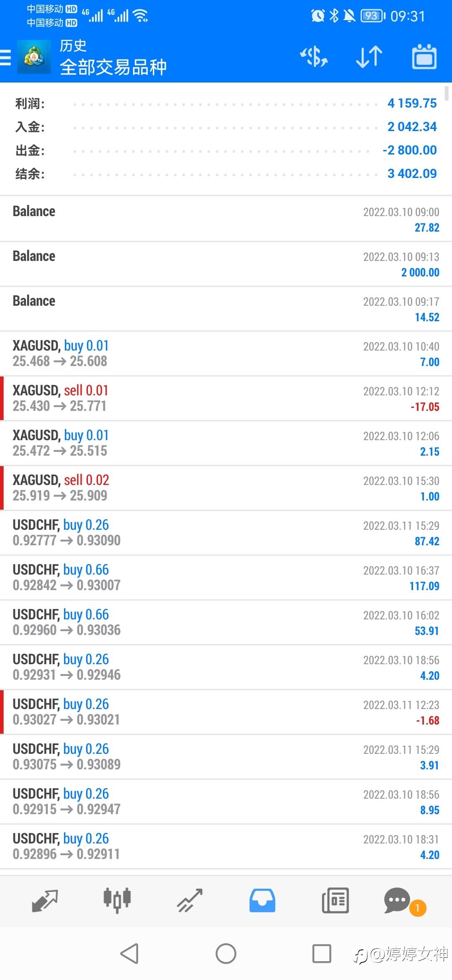The image size is (452, 980).
Task: Expand USDCHF buy 0.66 trade with 117.09 profit
Action: coord(226,578)
